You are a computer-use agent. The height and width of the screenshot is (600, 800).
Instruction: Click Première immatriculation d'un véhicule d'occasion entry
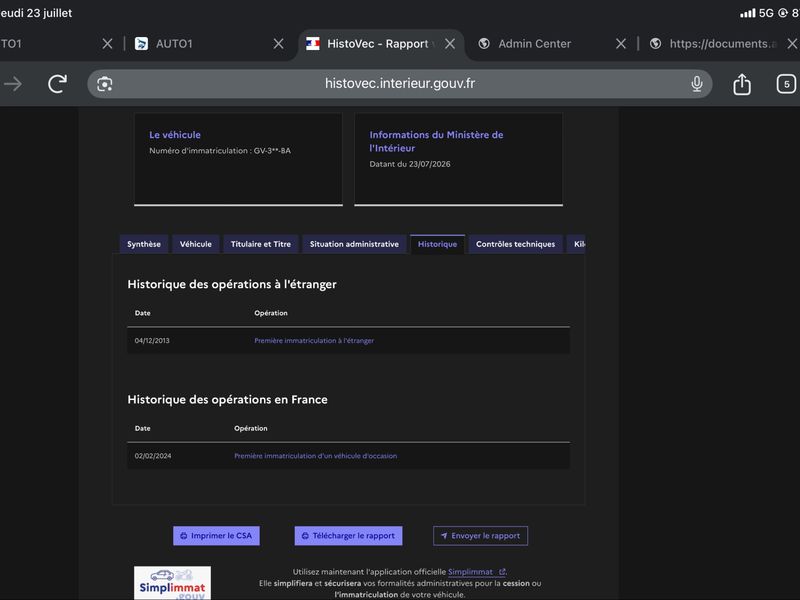pyautogui.click(x=315, y=456)
